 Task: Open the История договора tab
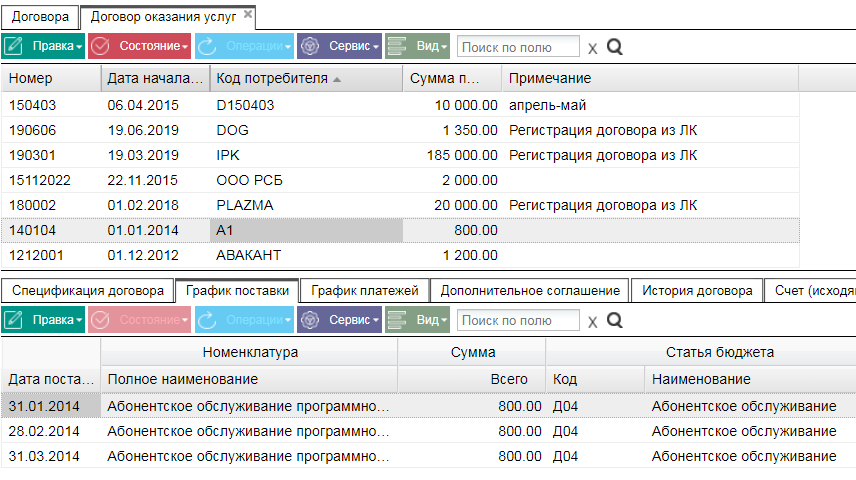[697, 291]
